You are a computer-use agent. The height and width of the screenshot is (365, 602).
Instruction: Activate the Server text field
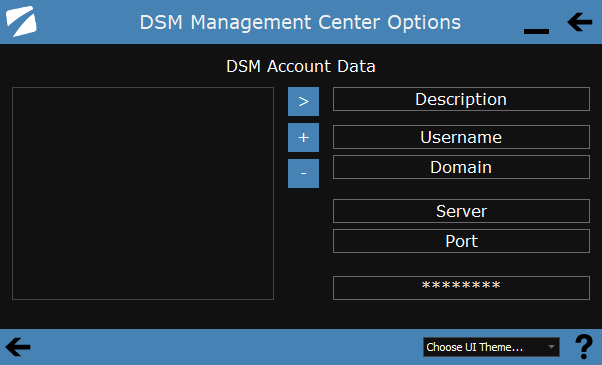pyautogui.click(x=461, y=211)
